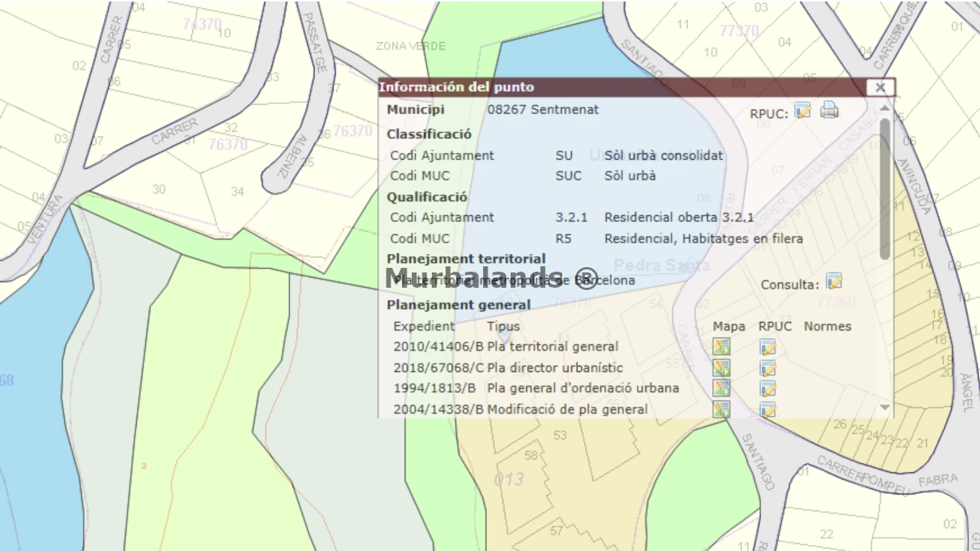This screenshot has width=980, height=551.
Task: Show map for Modificació de pla general
Action: (721, 409)
